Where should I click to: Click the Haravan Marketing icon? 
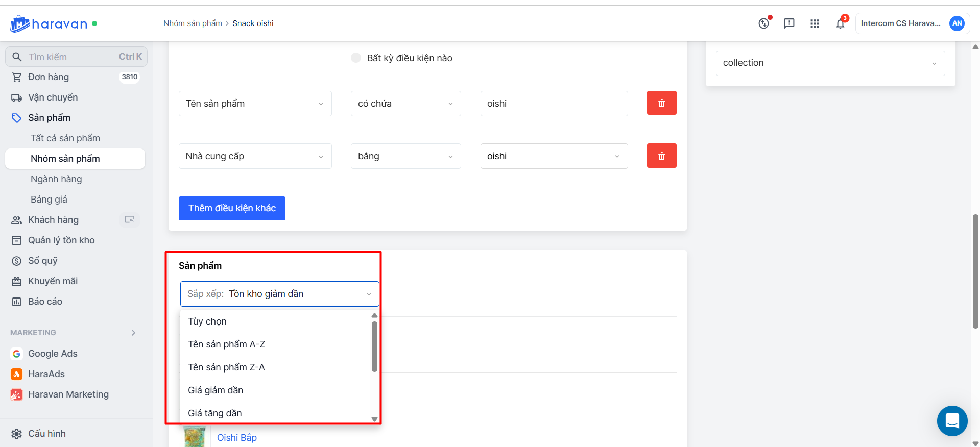(x=17, y=394)
